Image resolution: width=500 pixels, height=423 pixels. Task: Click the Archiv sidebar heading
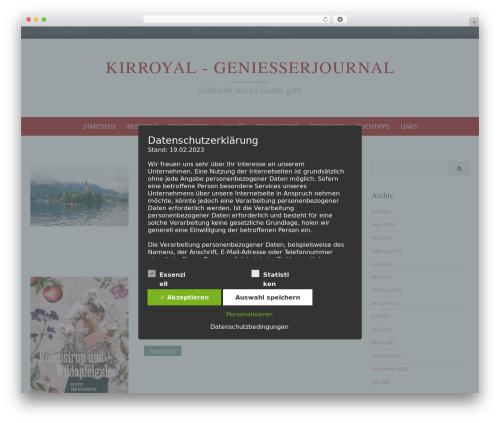(382, 196)
